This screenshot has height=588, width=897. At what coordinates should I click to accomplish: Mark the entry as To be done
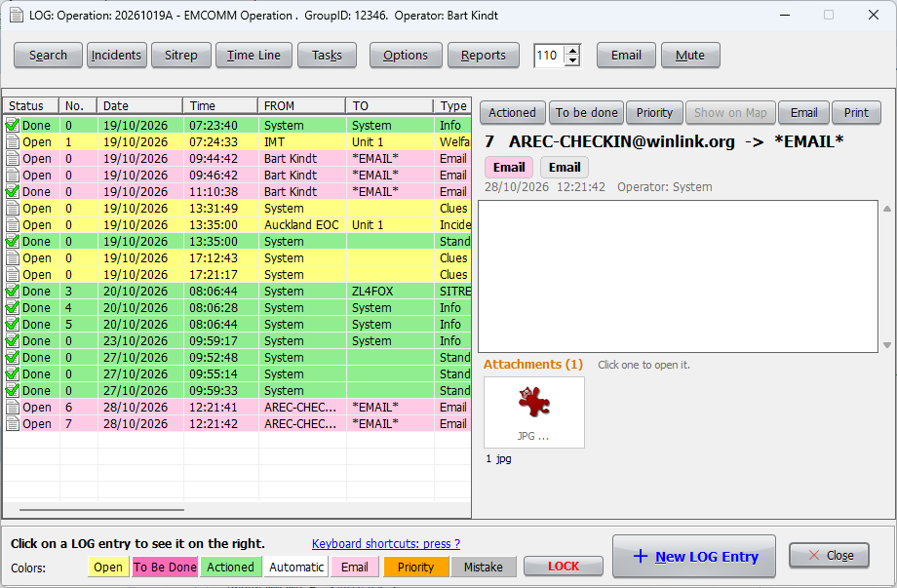(587, 113)
